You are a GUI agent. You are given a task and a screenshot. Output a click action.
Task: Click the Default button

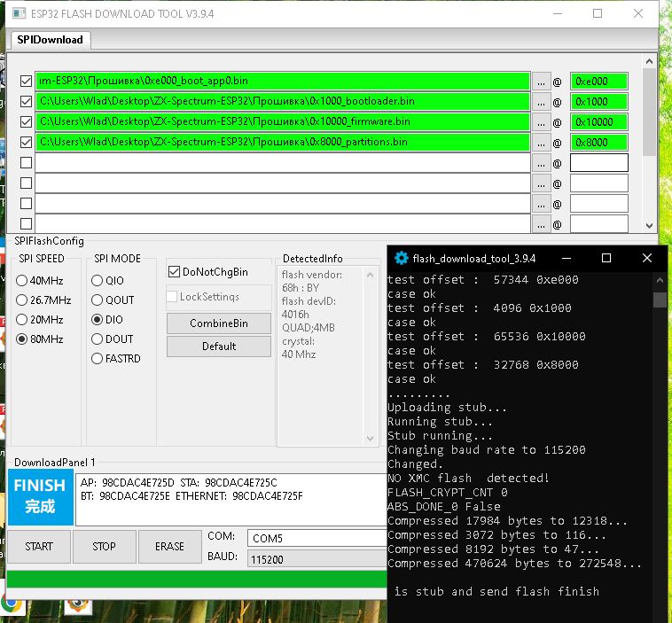click(219, 347)
